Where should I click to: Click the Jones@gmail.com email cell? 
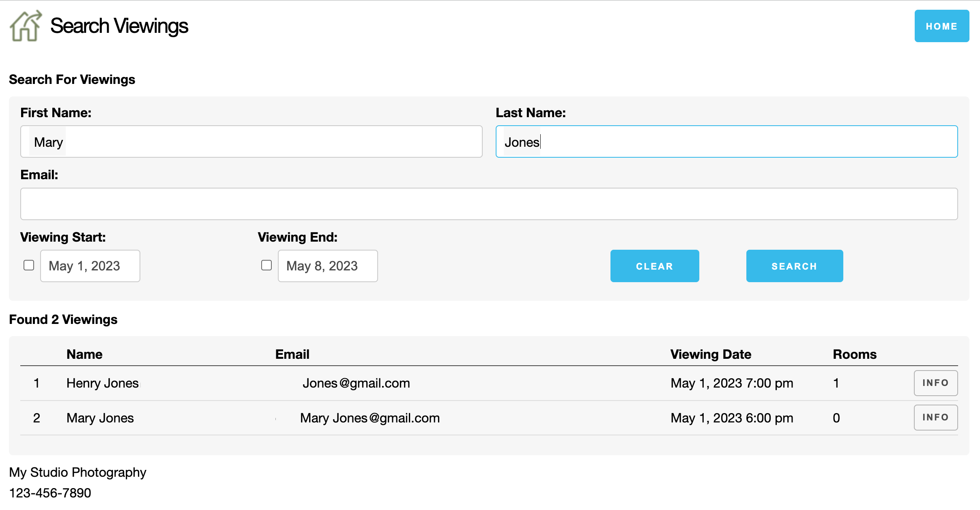tap(356, 383)
